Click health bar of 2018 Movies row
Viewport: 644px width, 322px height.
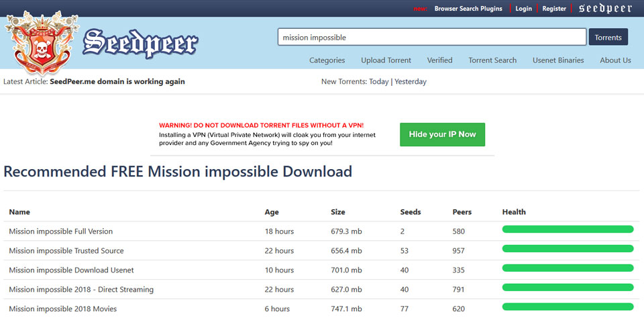[x=568, y=307]
